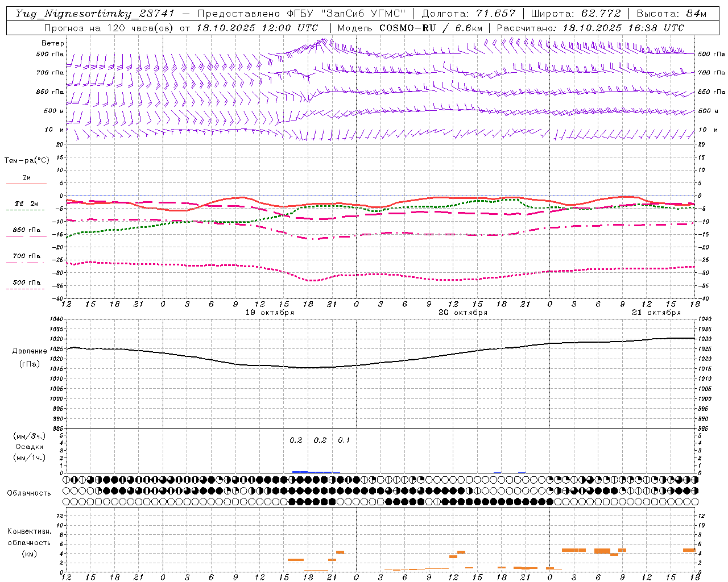The image size is (728, 582).
Task: Click the station title Yug_Nignesortimky_23741
Action: pos(94,14)
